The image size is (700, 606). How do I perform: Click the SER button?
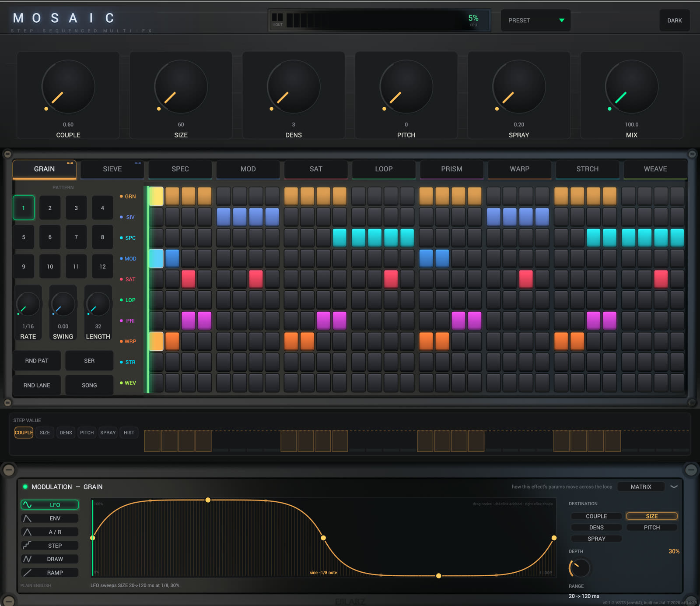tap(89, 361)
